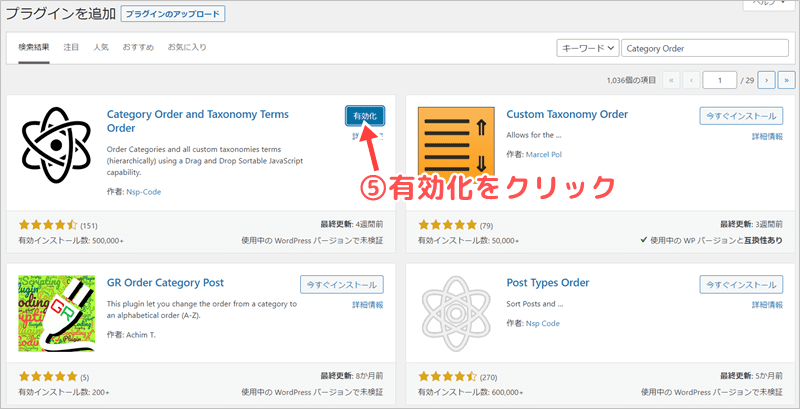Click the current page number field
This screenshot has height=409, width=800.
tap(719, 79)
